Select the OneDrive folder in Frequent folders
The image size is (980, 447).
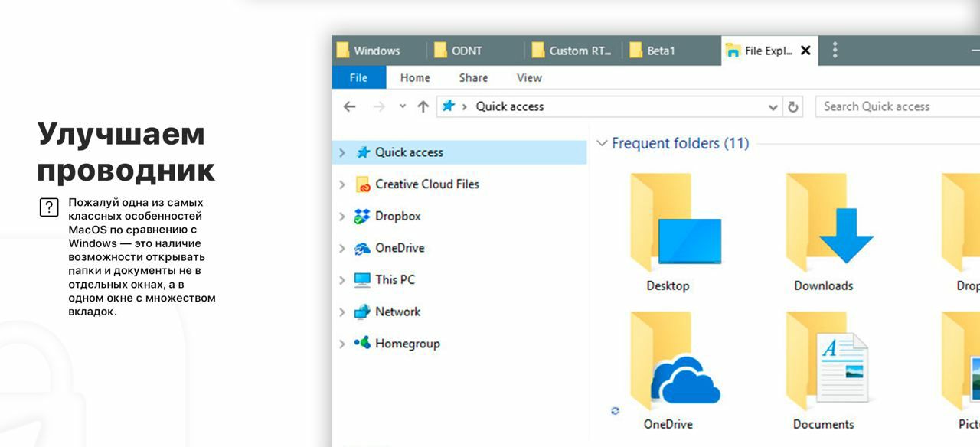[675, 361]
